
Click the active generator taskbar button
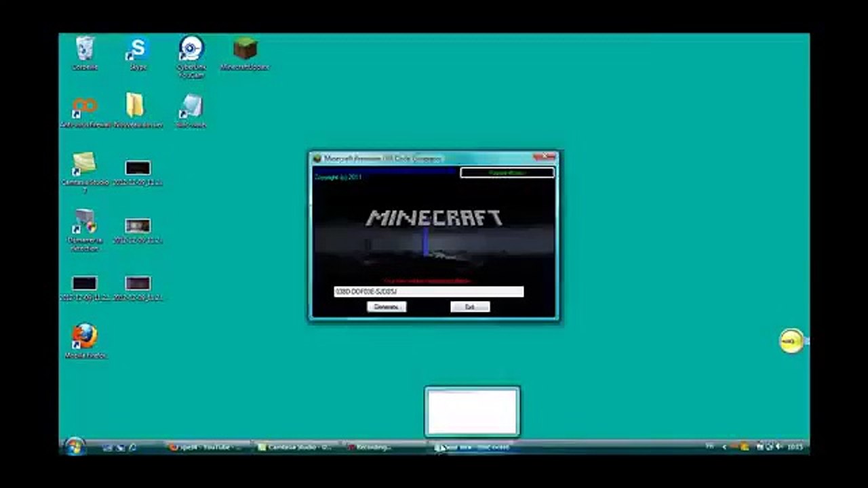point(473,447)
